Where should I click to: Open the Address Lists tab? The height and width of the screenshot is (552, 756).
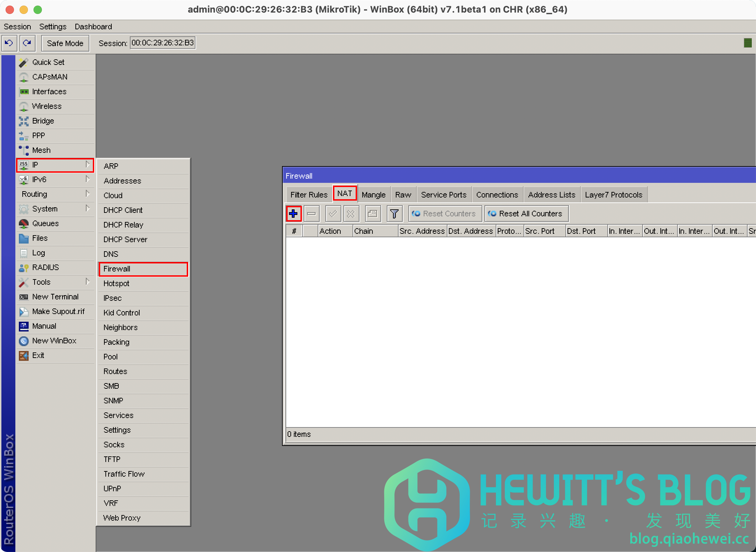(x=551, y=195)
